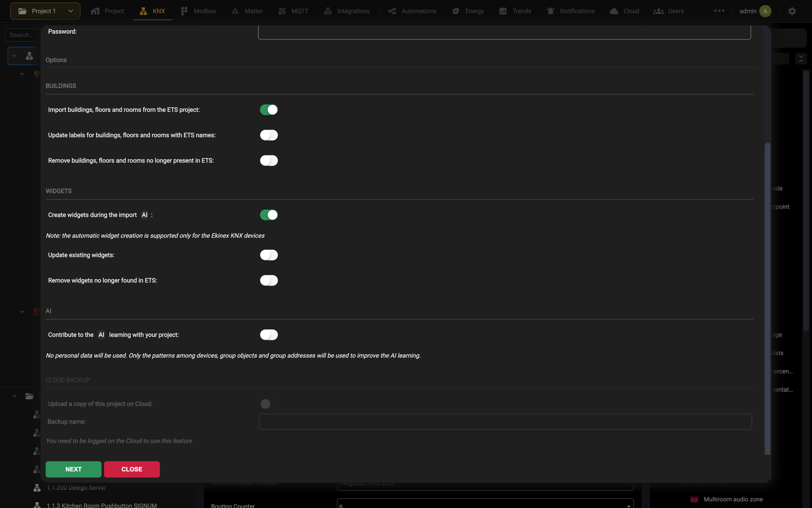Open the three-dots overflow menu

(x=719, y=11)
